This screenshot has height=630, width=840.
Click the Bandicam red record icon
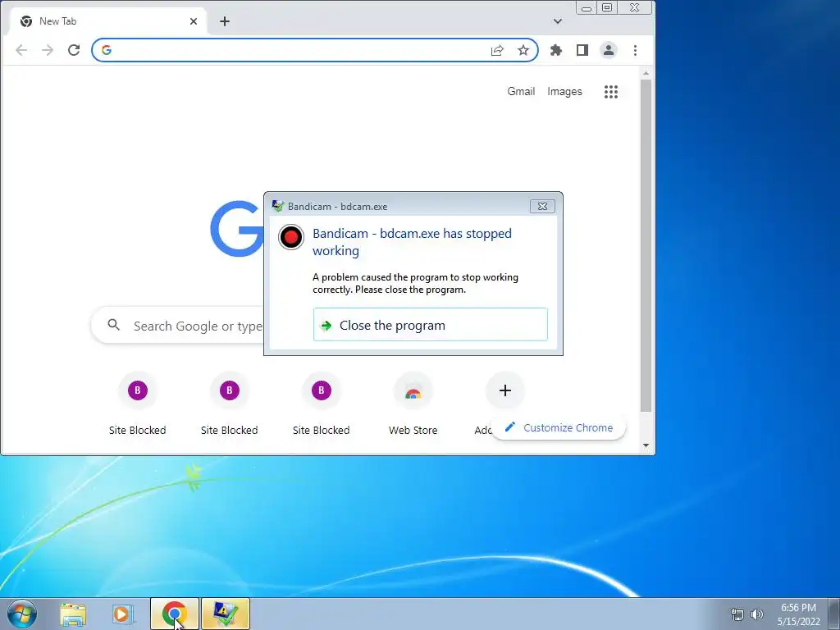tap(291, 237)
